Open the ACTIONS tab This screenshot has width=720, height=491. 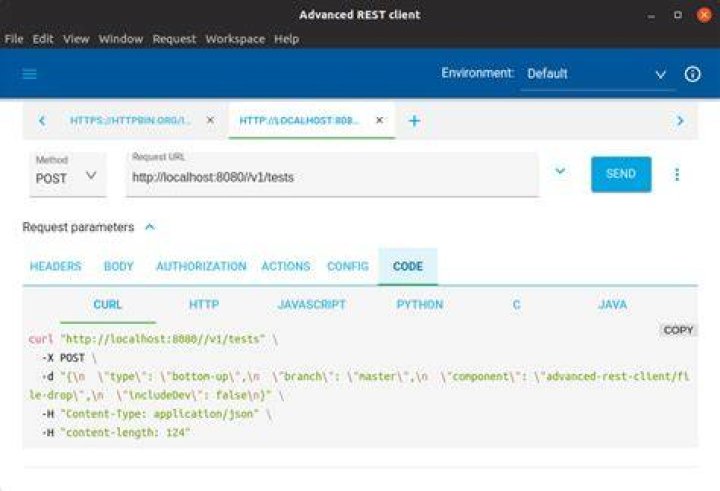pos(286,266)
